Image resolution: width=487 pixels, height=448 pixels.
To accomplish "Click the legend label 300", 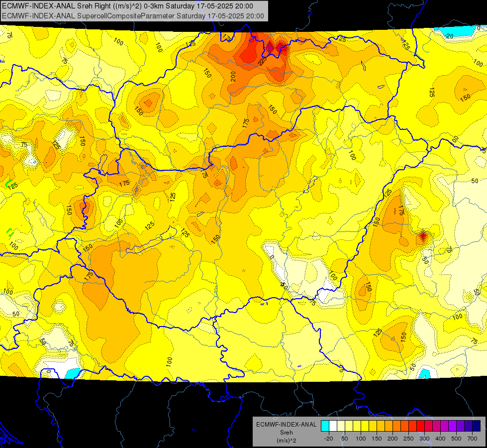I will click(424, 439).
